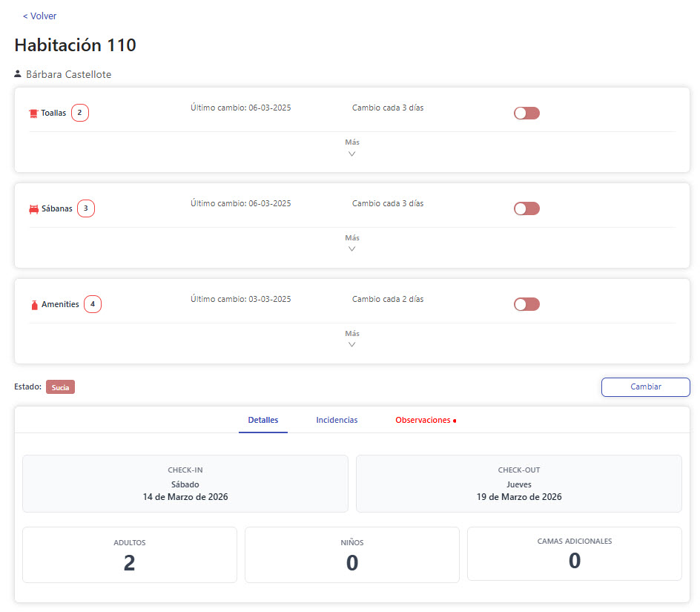
Task: Click the Amenities count badge showing 4
Action: point(93,304)
